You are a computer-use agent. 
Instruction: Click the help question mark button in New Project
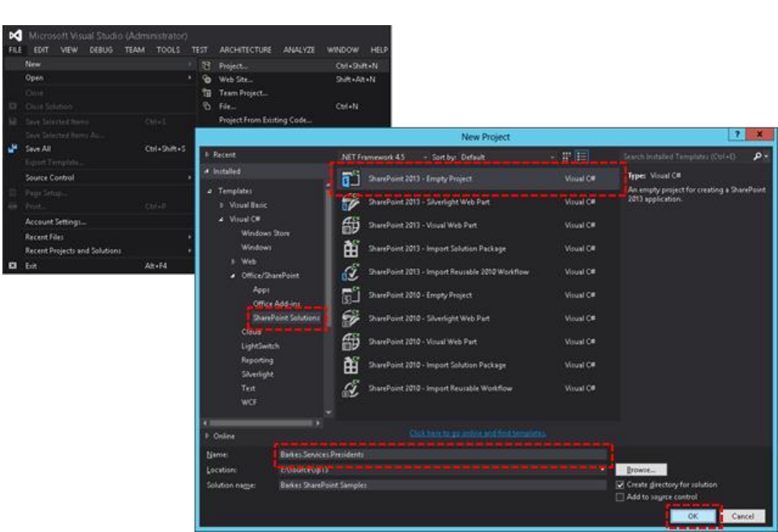[737, 134]
